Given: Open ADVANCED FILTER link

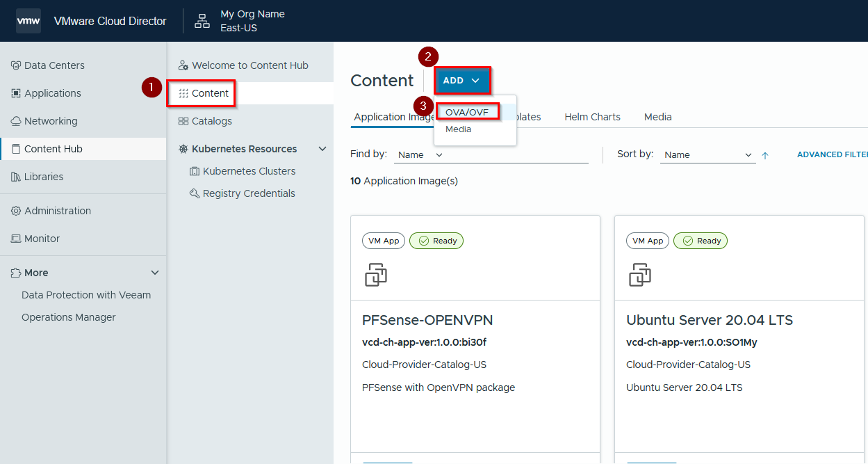Looking at the screenshot, I should click(832, 154).
